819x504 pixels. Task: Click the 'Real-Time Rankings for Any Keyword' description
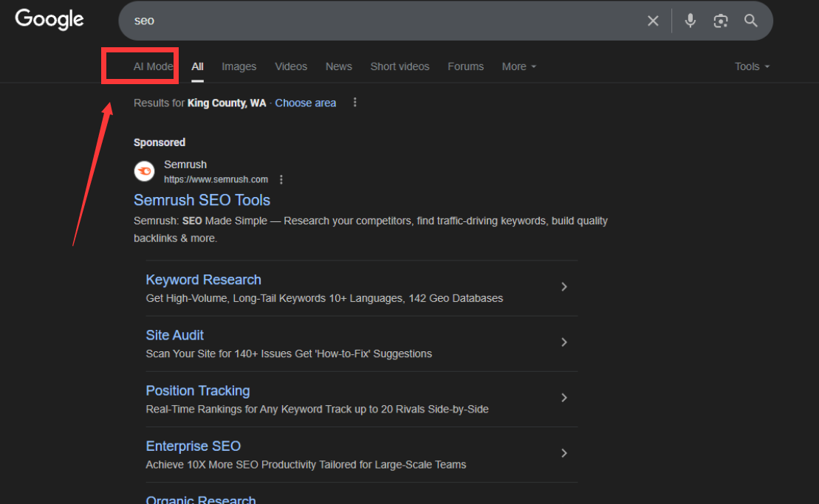click(x=317, y=409)
